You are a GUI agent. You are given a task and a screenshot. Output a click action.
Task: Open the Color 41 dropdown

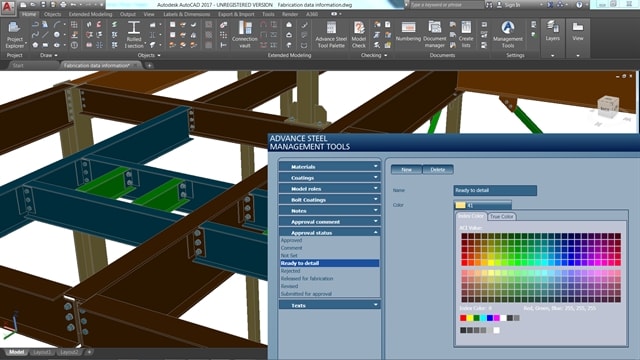[482, 205]
